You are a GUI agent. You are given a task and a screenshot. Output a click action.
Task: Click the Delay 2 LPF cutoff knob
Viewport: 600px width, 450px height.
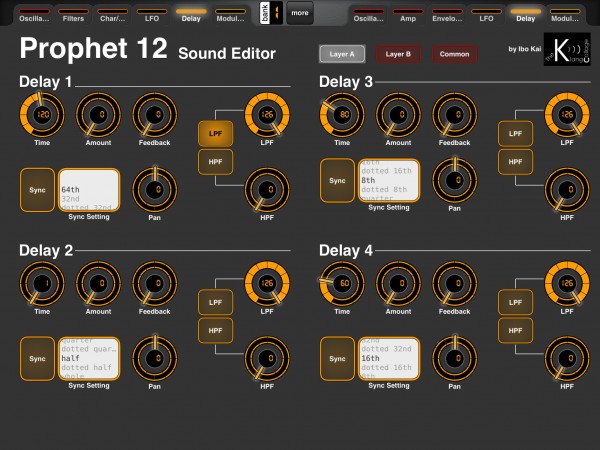coord(267,283)
